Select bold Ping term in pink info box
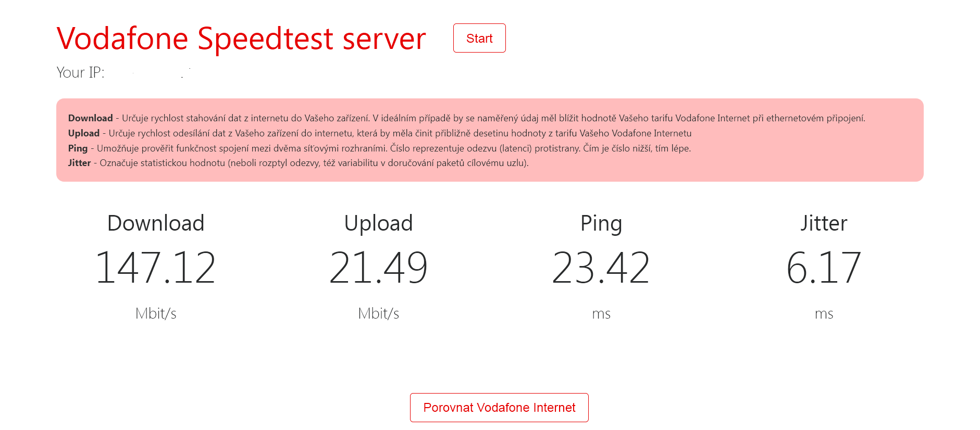 (x=78, y=148)
